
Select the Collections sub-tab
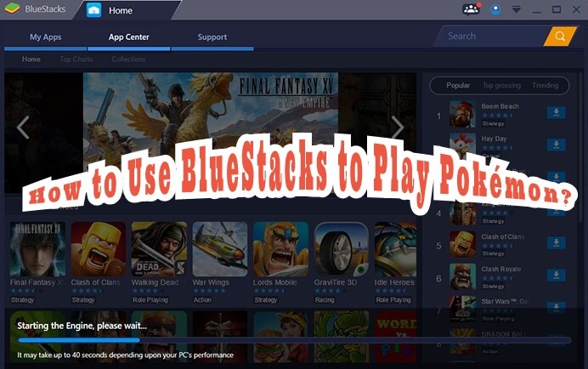point(128,59)
